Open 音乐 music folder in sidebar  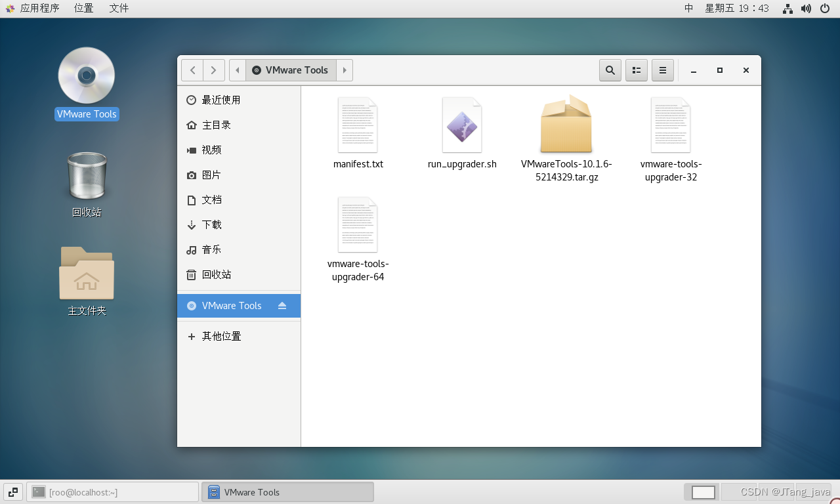(239, 249)
